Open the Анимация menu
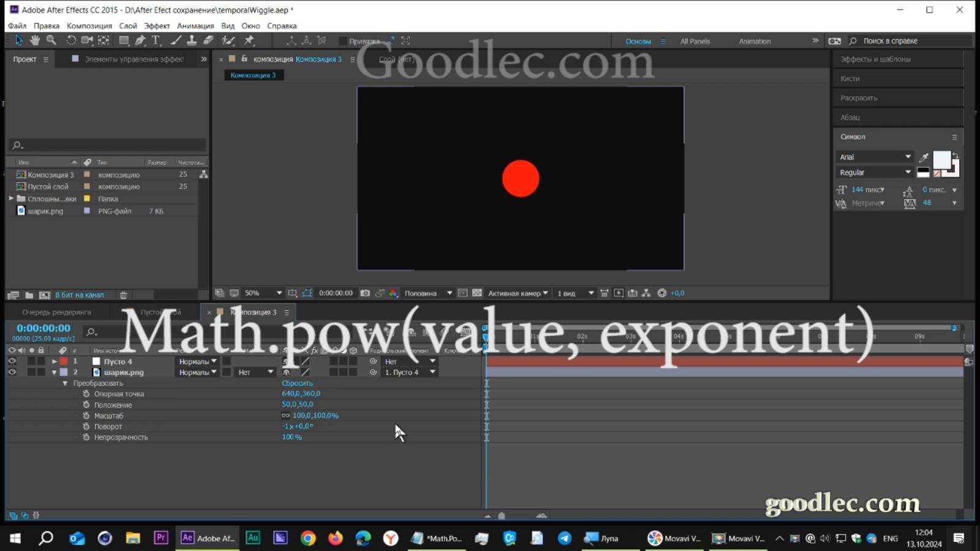Viewport: 980px width, 551px height. tap(195, 26)
